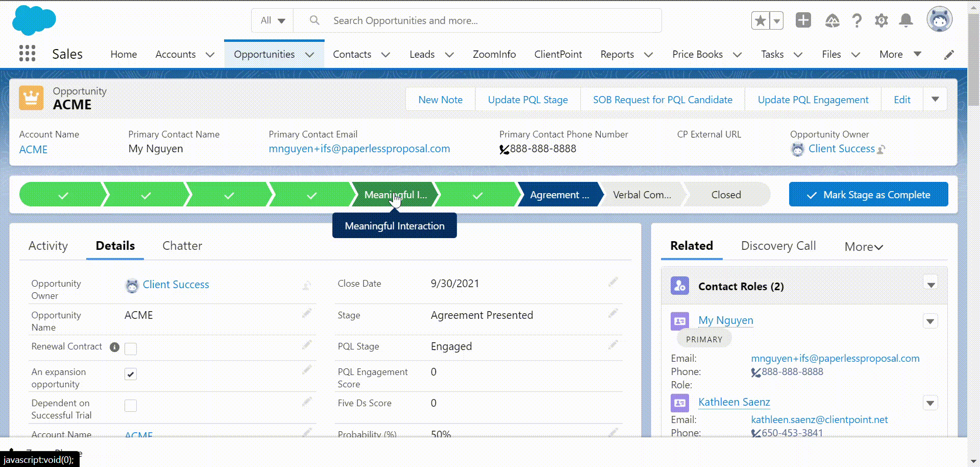Open more actions dropdown next to Edit

click(x=935, y=99)
